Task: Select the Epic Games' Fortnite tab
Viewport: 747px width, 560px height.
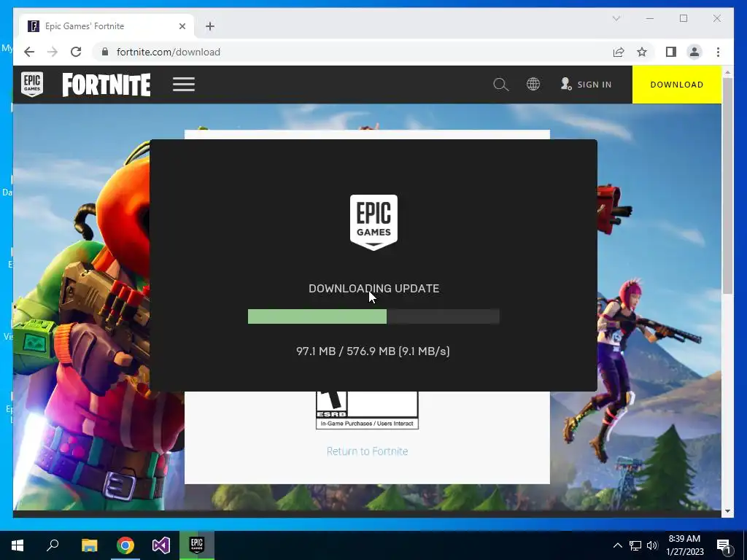Action: coord(107,26)
